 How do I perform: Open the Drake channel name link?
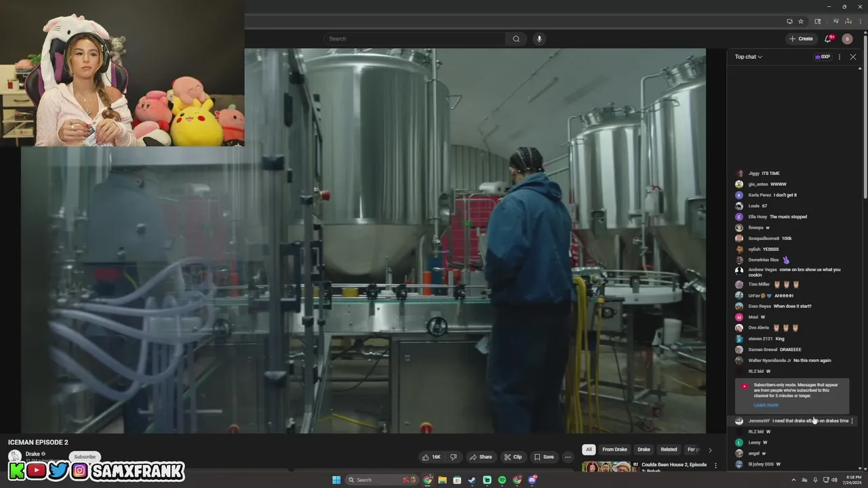33,454
